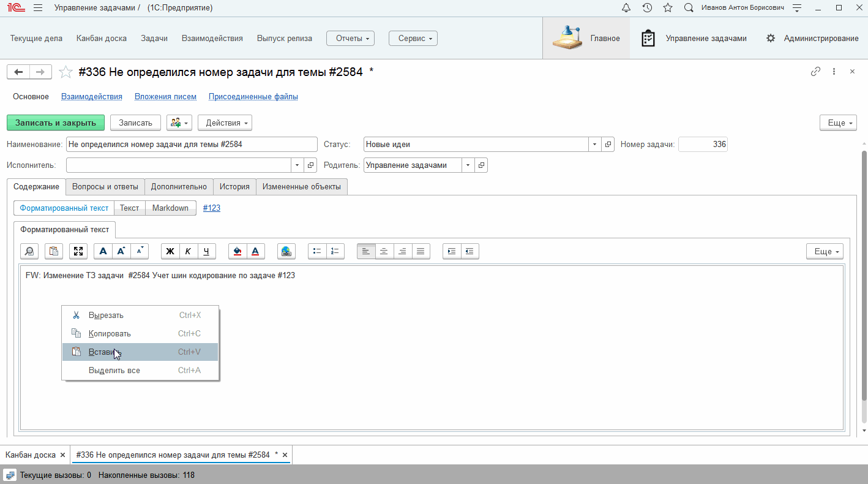Align text center
Screen dimensions: 868x484
click(x=384, y=251)
